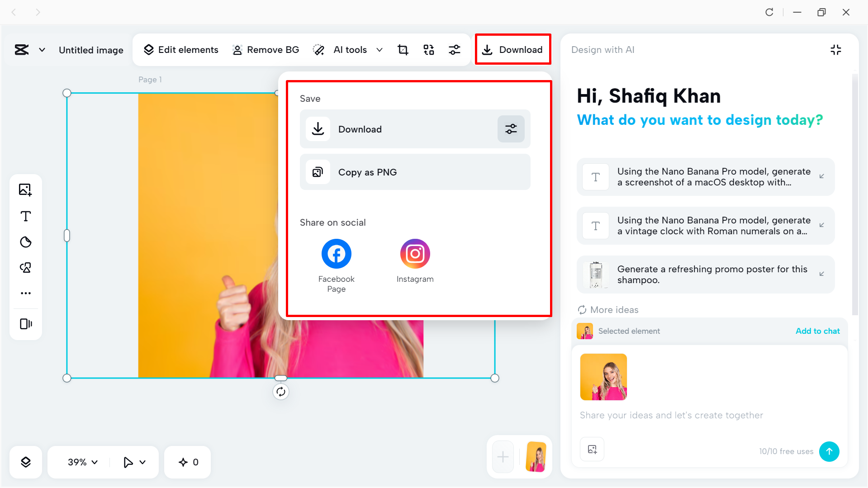The width and height of the screenshot is (868, 488).
Task: Select Remove BG tool
Action: pyautogui.click(x=266, y=50)
